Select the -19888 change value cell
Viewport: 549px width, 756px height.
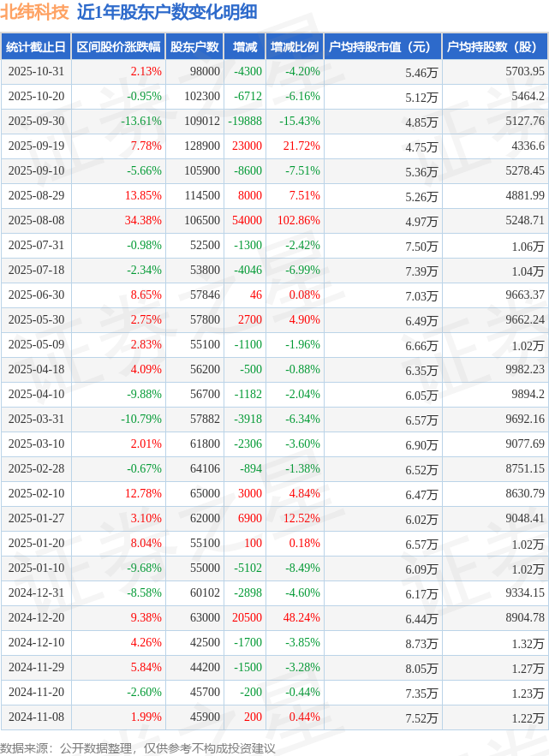(x=246, y=122)
